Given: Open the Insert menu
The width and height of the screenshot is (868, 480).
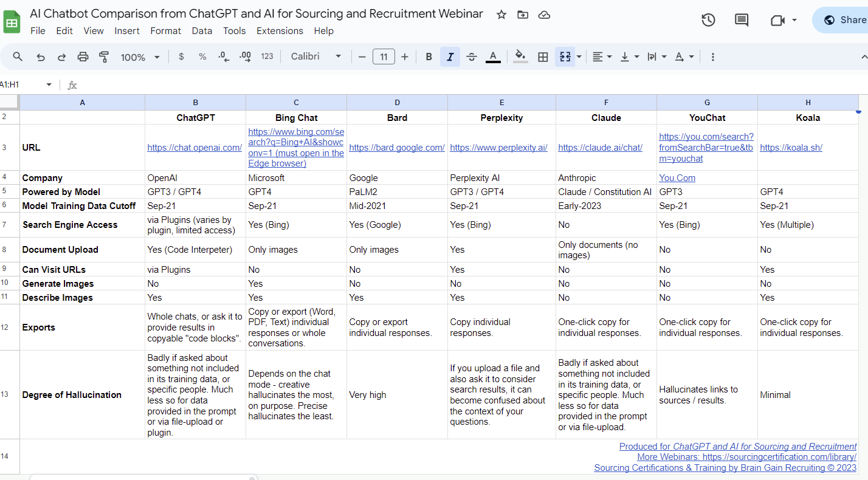Looking at the screenshot, I should 127,31.
